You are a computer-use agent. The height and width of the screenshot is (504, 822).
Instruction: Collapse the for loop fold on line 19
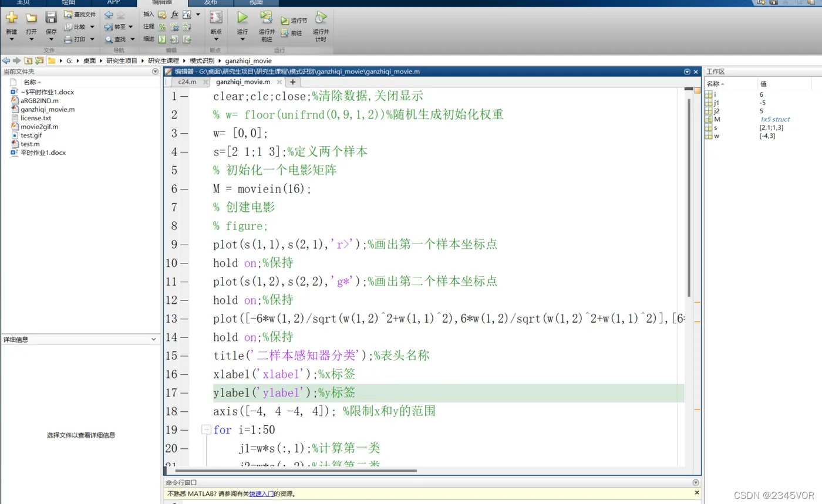point(206,430)
